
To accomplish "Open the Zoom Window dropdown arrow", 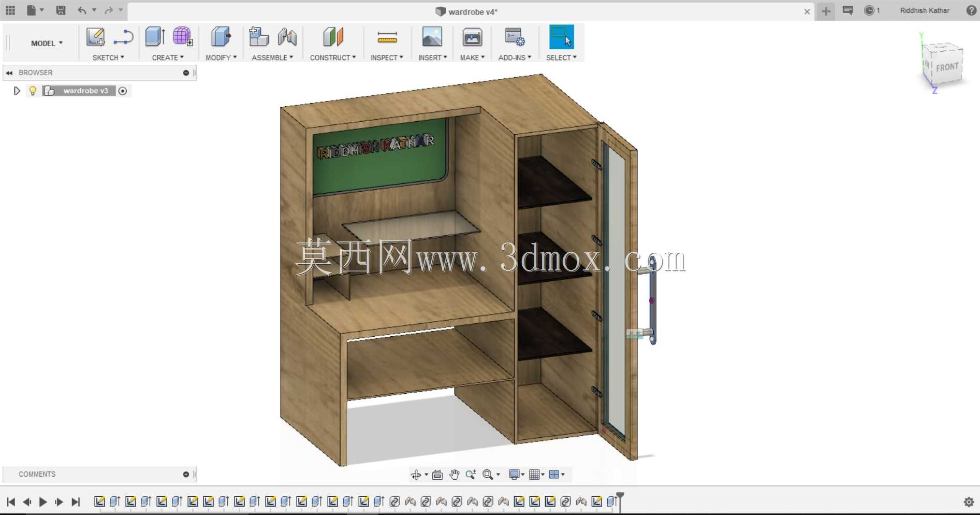I will tap(499, 475).
